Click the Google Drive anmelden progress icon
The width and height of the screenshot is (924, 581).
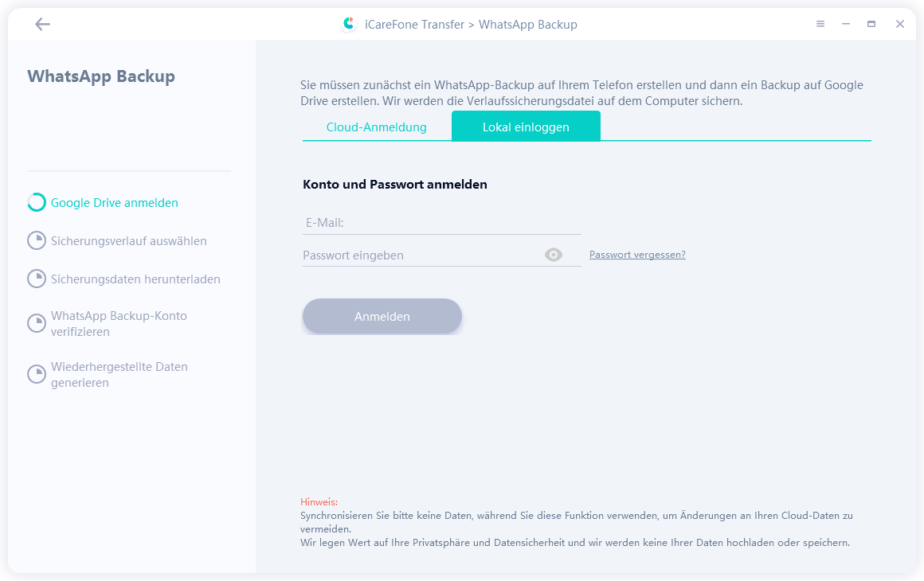pos(37,203)
